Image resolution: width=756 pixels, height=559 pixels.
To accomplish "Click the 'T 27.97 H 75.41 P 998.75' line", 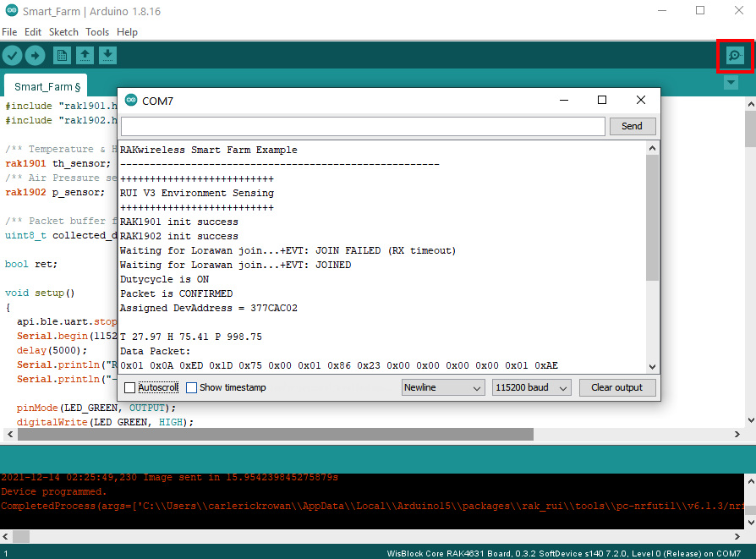I will click(191, 337).
